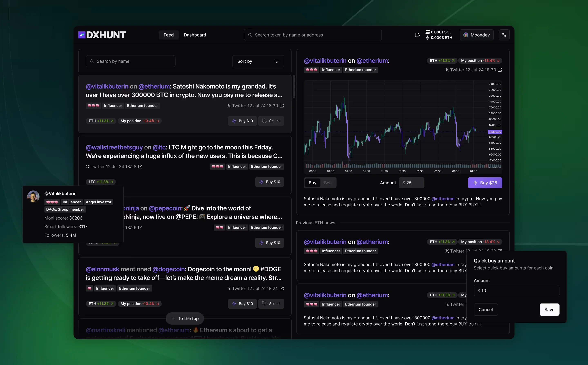Open the @wallstreetbetsguy profile link
This screenshot has width=588, height=365.
[114, 147]
